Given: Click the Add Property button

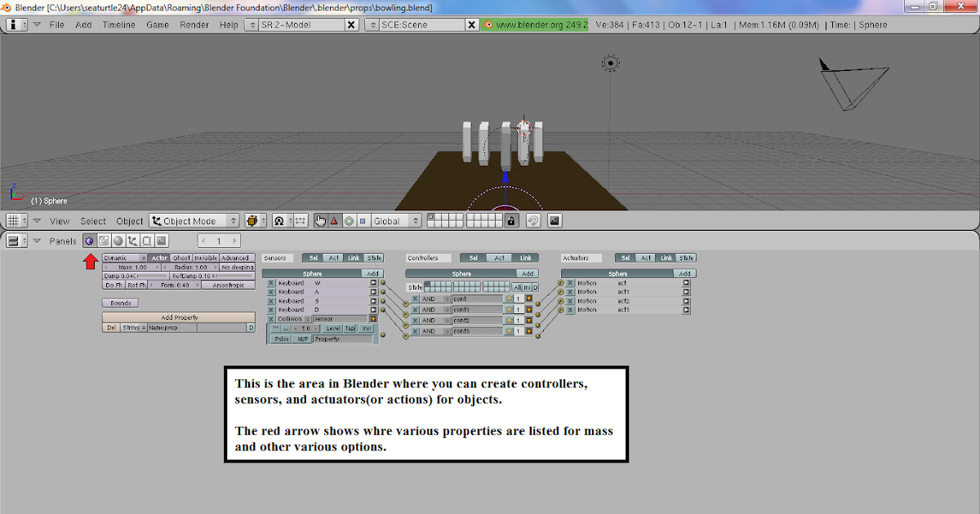Looking at the screenshot, I should tap(178, 317).
